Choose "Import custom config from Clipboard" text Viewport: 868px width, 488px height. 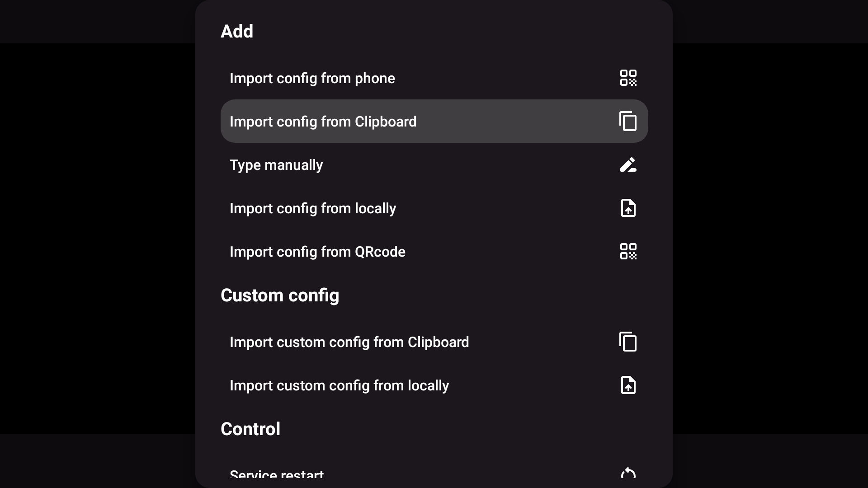[349, 342]
